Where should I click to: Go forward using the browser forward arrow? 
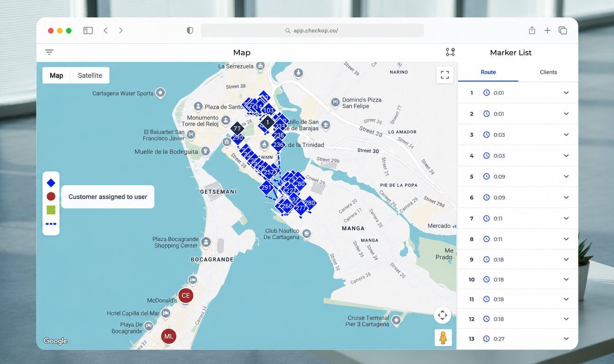coord(121,31)
